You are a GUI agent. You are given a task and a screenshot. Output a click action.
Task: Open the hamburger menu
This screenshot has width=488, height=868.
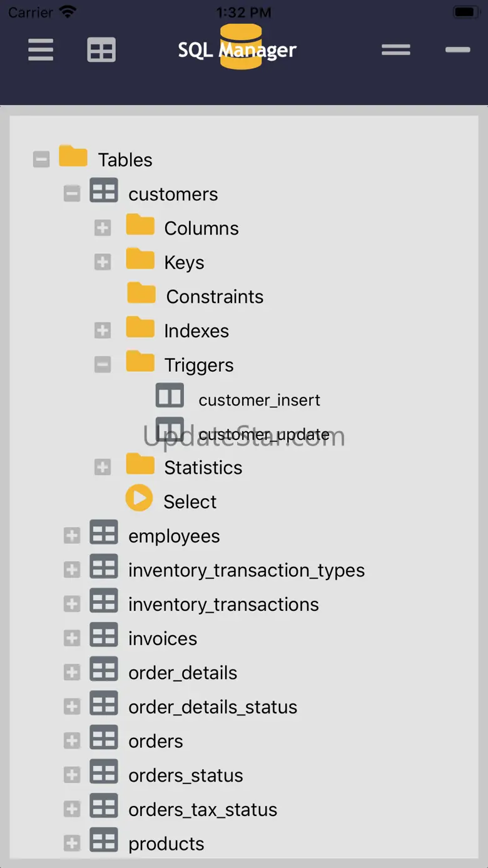click(41, 50)
